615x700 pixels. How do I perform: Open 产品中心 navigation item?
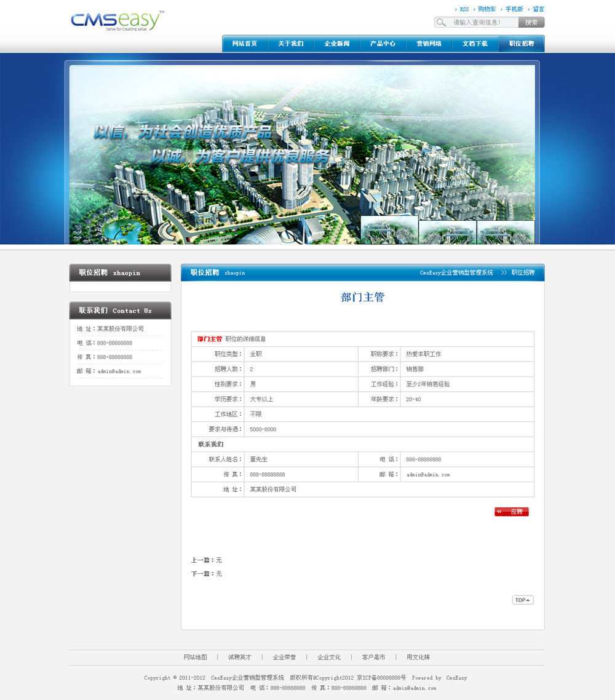coord(383,44)
